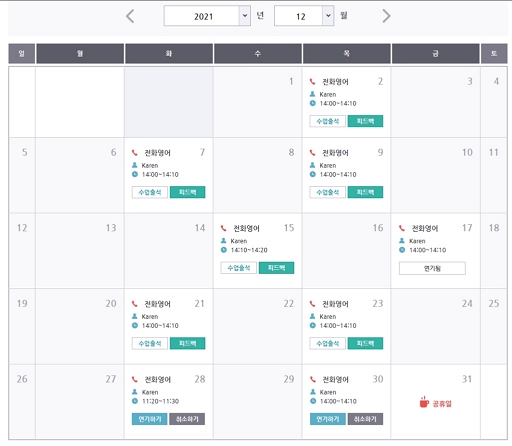Click the phone icon on December 28

tap(134, 379)
